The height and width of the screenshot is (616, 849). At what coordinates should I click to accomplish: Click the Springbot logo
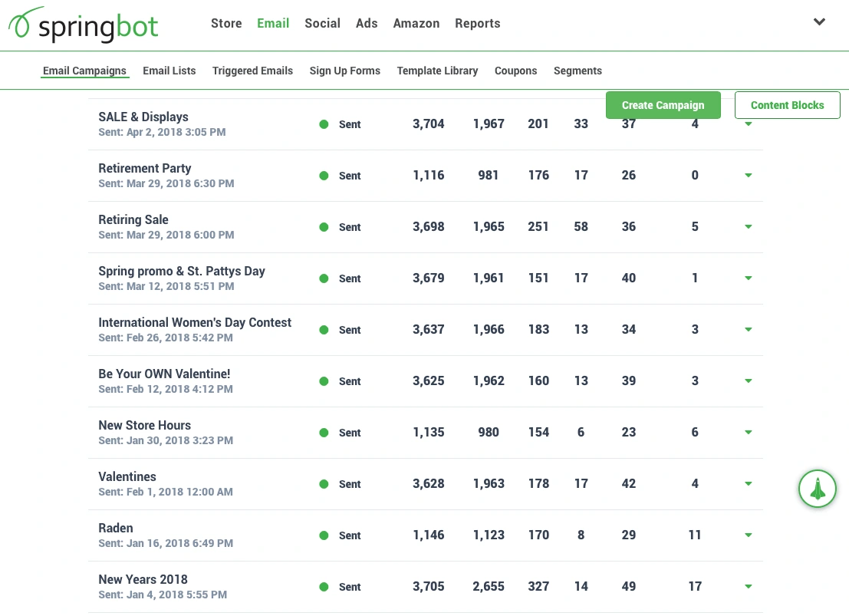pyautogui.click(x=83, y=25)
